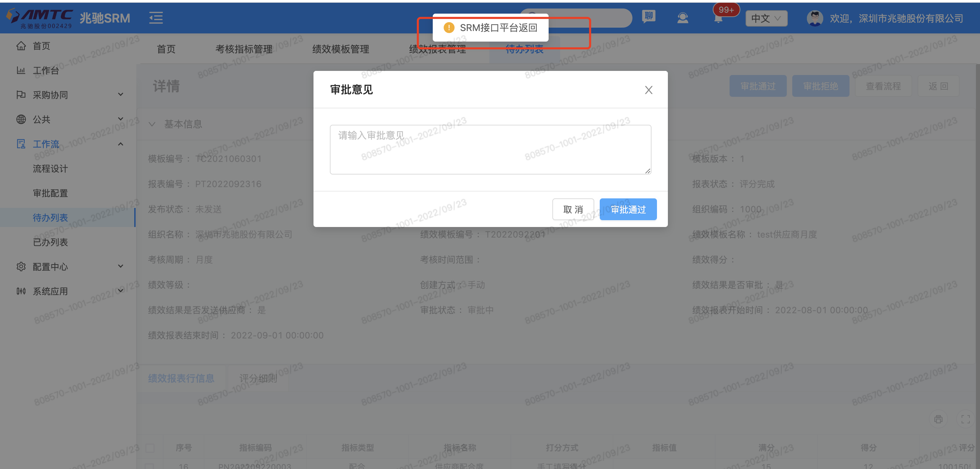Click the print icon above the table
980x469 pixels.
[938, 419]
